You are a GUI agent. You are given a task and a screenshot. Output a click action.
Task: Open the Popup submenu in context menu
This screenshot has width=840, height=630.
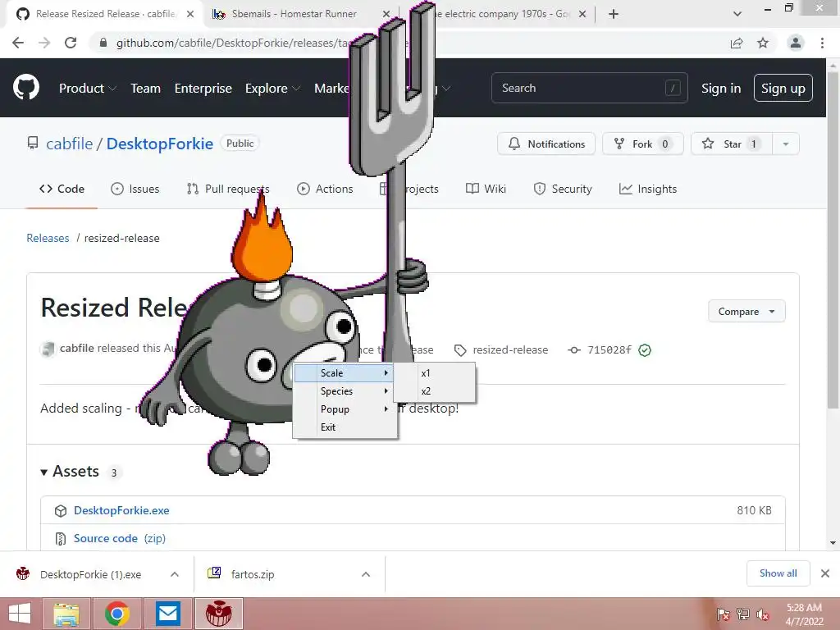(x=345, y=409)
